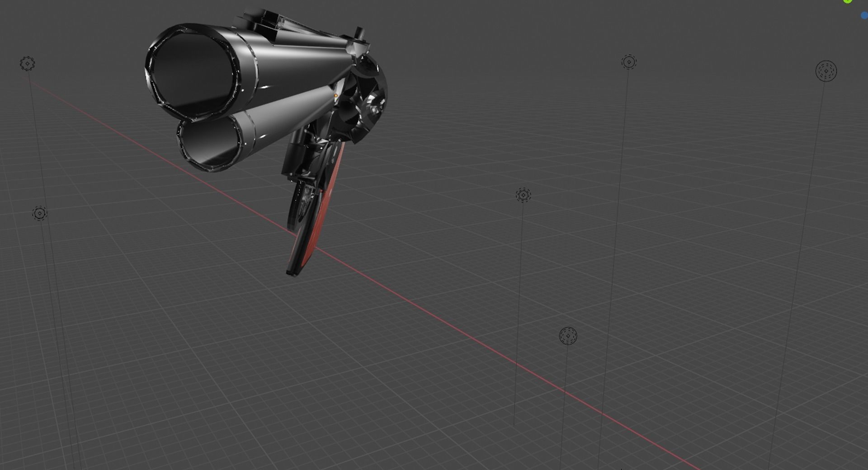
Task: Select the left-side point light below the axis end
Action: tap(40, 213)
